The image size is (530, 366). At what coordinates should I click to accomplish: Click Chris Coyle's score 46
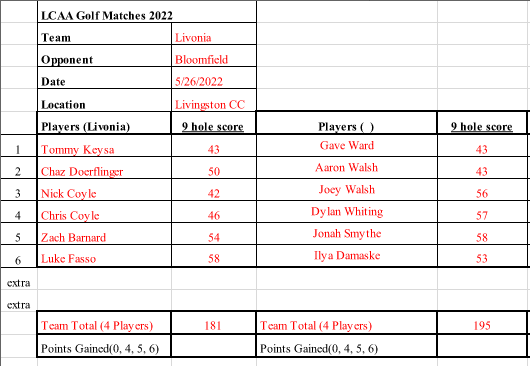coord(214,212)
